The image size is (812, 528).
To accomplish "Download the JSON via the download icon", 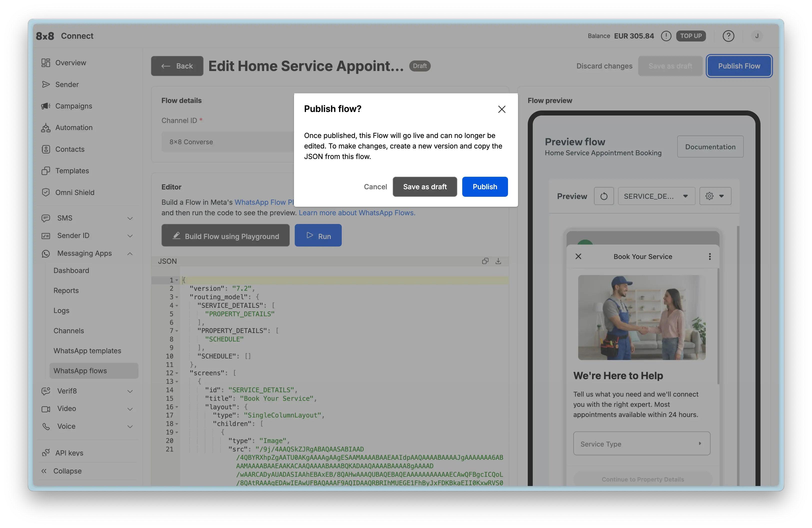I will click(x=498, y=261).
